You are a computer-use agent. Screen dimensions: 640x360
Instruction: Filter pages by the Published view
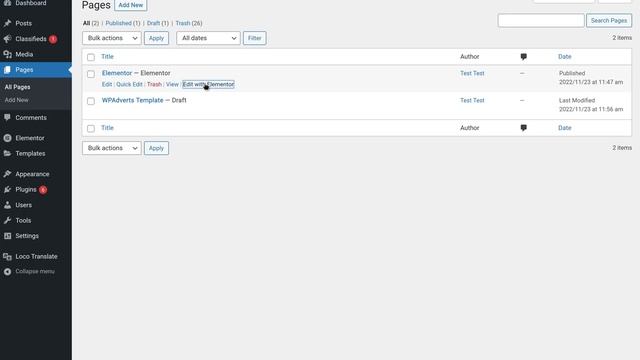[x=118, y=23]
